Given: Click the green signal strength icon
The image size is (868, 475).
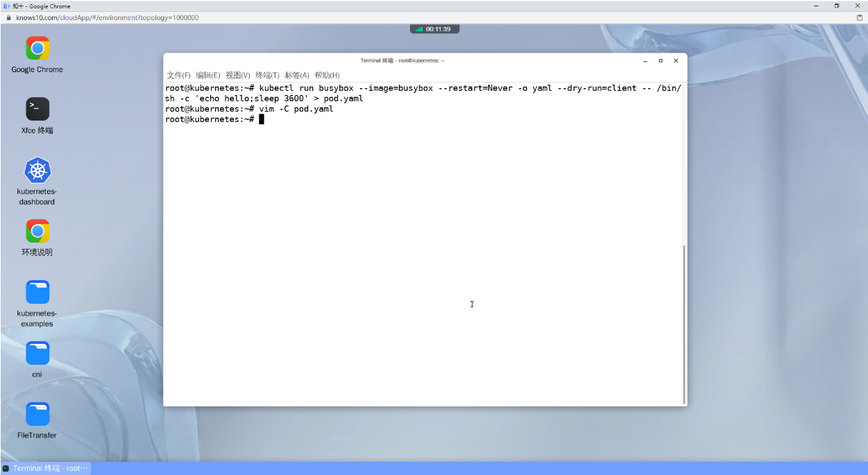Looking at the screenshot, I should click(419, 29).
